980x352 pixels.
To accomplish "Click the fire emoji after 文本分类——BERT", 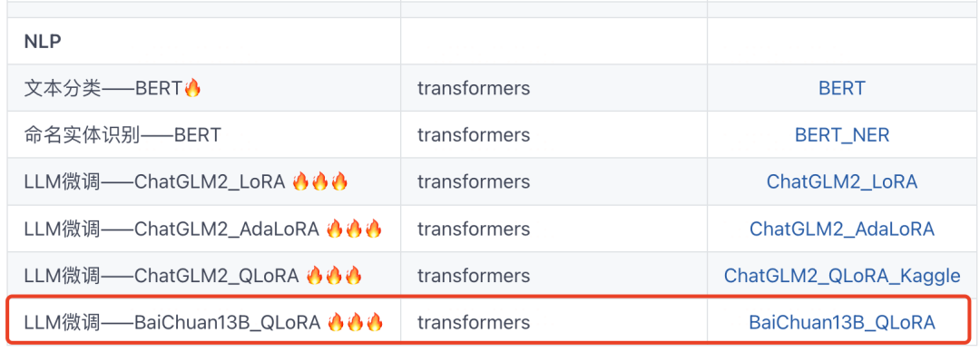I will click(x=192, y=88).
